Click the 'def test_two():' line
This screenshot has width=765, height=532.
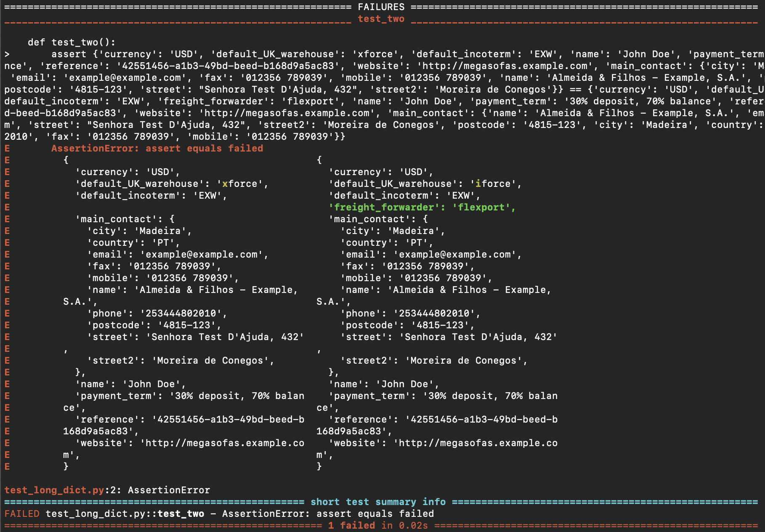pos(72,42)
